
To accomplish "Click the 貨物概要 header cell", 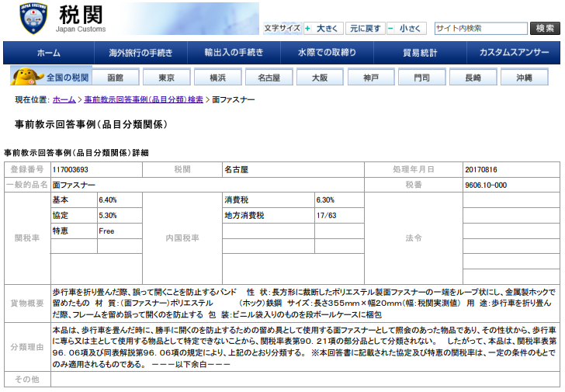I will click(27, 304).
